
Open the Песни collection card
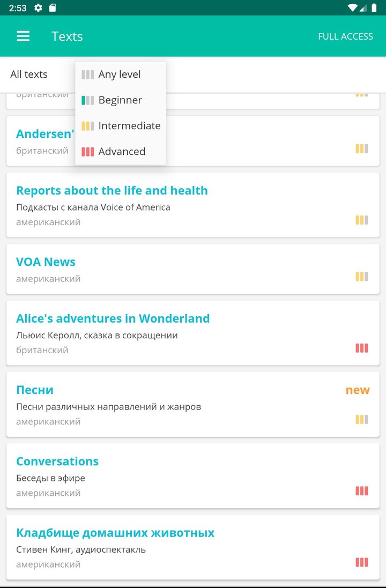coord(35,390)
